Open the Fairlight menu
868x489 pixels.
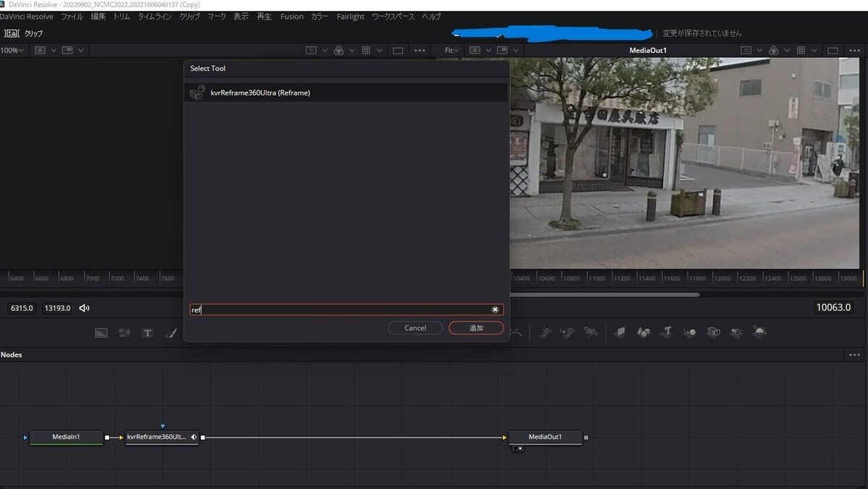pos(351,17)
